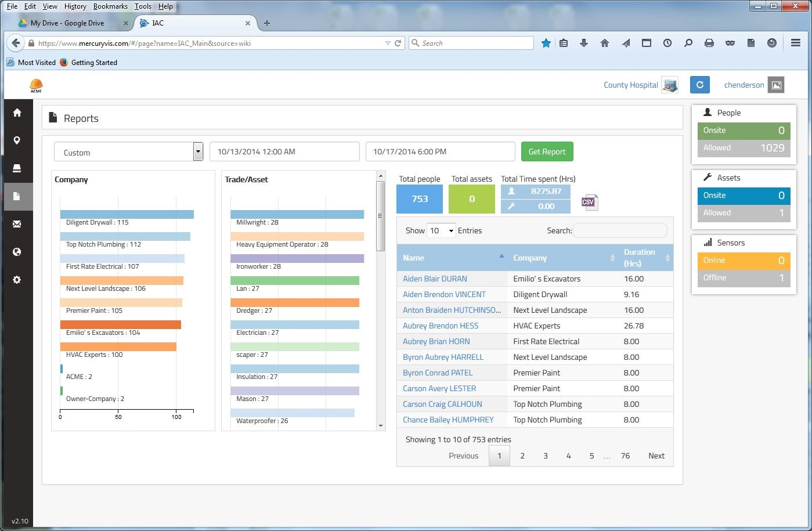Click the globe sidebar icon
Viewport: 812px width, 531px height.
(x=17, y=252)
